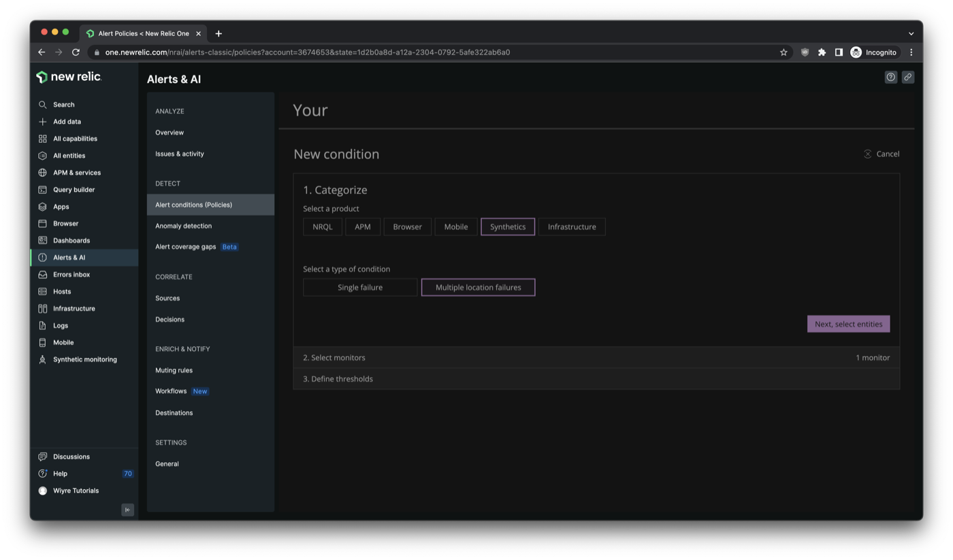Select the APM product option
This screenshot has width=953, height=560.
(x=363, y=227)
